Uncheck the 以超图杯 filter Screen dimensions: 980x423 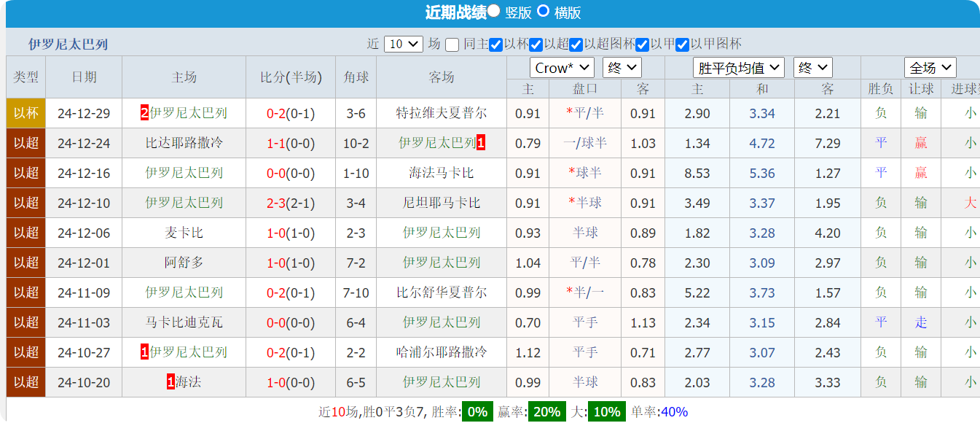click(576, 44)
